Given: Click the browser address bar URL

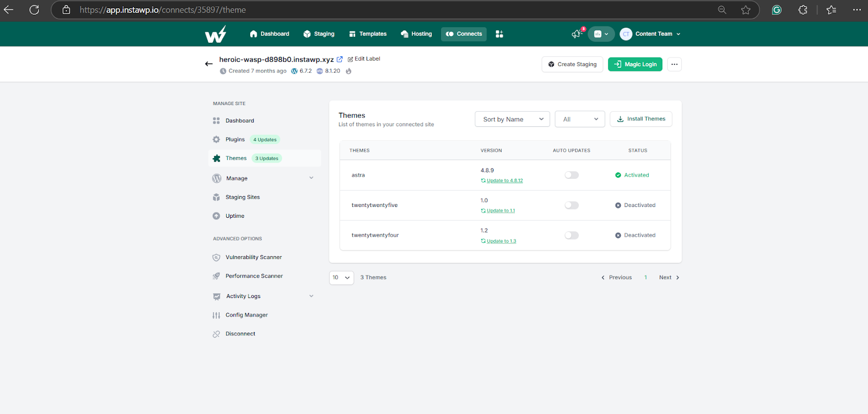Looking at the screenshot, I should (x=163, y=10).
